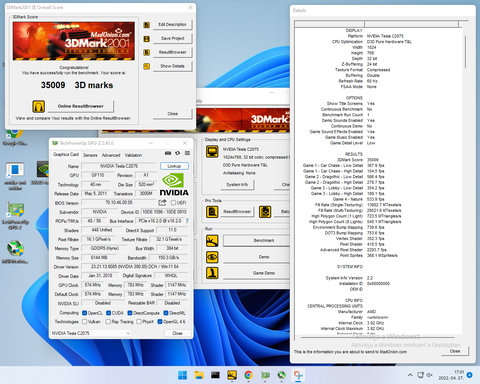Click the Show Details button
480x384 pixels.
173,66
